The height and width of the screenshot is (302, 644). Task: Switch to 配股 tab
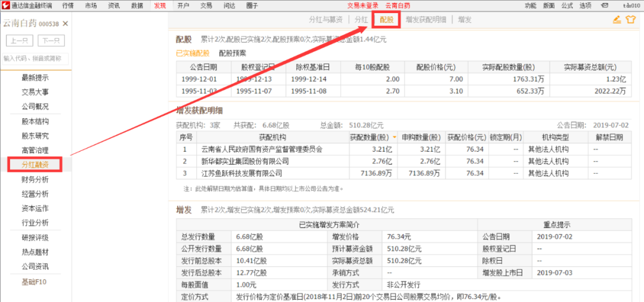[386, 19]
